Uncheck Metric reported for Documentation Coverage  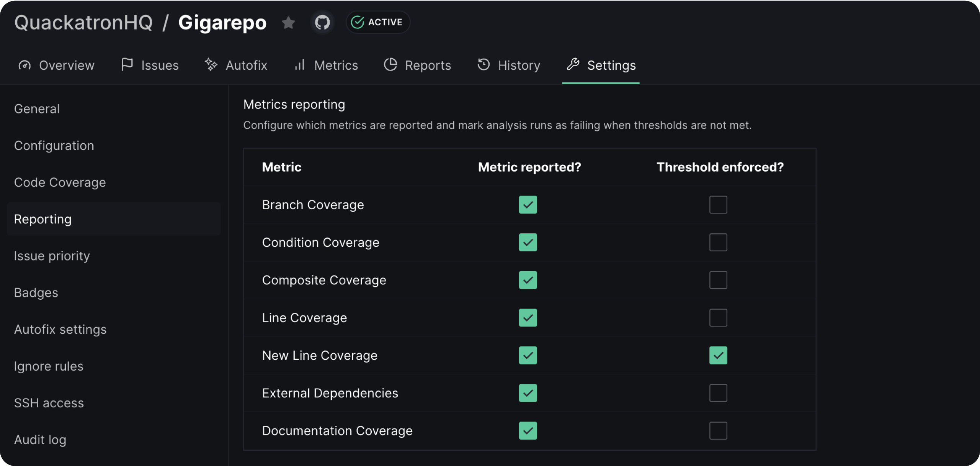coord(528,431)
